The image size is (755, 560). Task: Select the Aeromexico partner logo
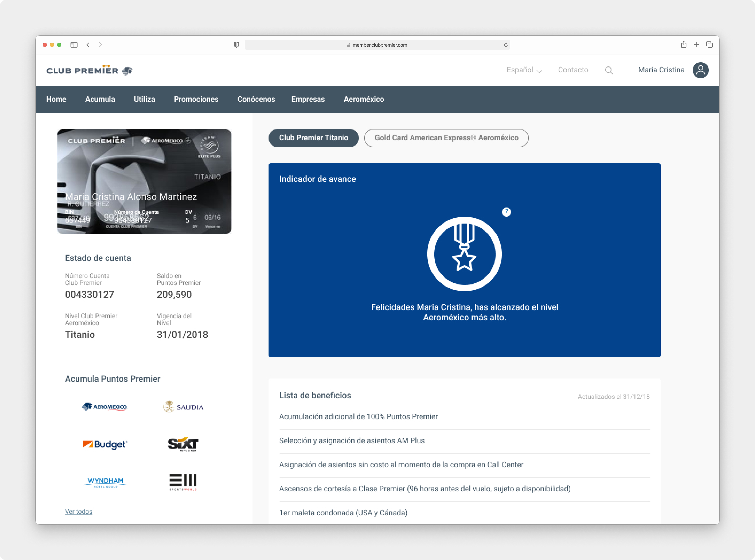[104, 406]
